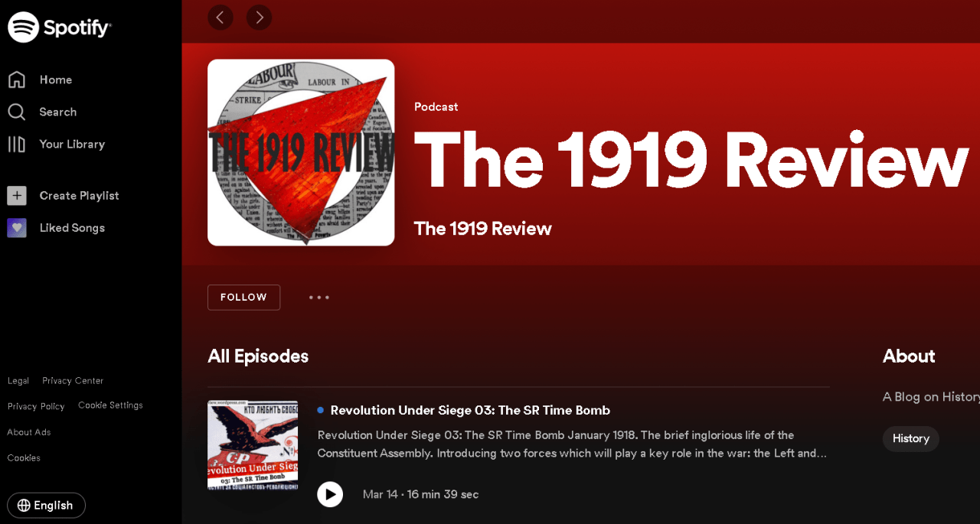Click The 1919 Review cover art

[x=301, y=152]
